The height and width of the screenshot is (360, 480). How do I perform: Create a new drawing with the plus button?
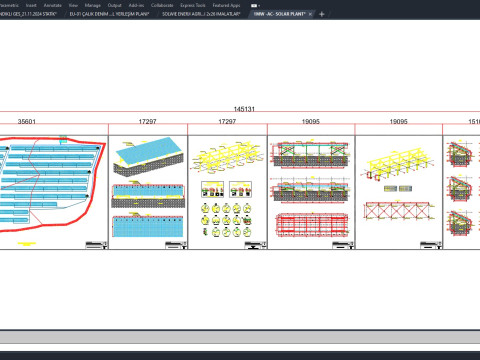click(x=322, y=14)
